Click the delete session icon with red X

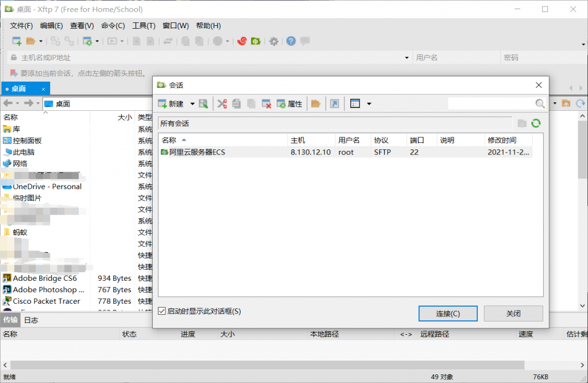pos(266,104)
